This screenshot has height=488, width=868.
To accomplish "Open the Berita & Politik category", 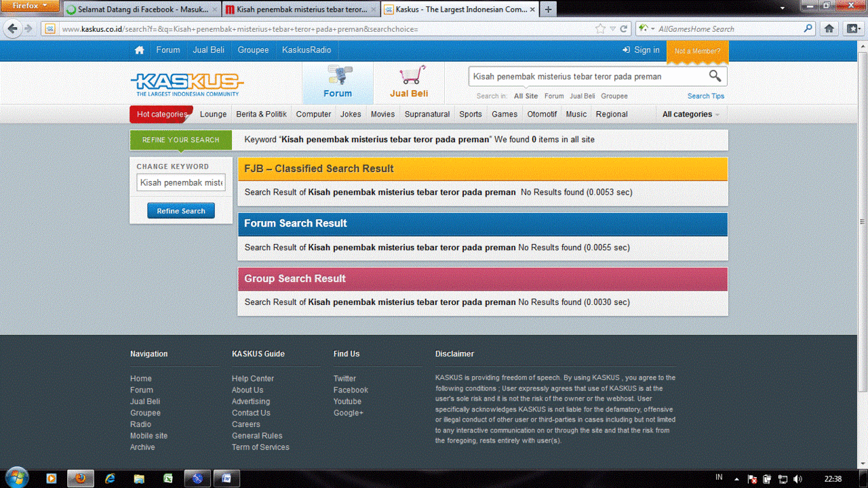I will coord(261,114).
